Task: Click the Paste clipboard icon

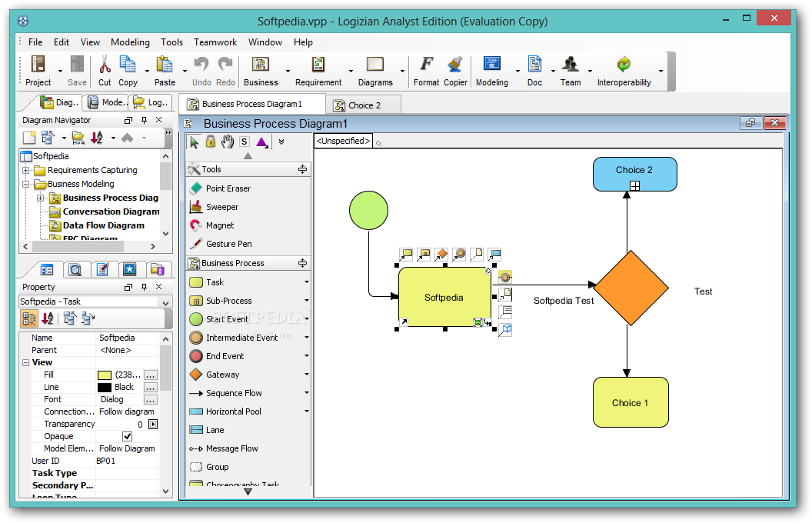Action: tap(165, 65)
